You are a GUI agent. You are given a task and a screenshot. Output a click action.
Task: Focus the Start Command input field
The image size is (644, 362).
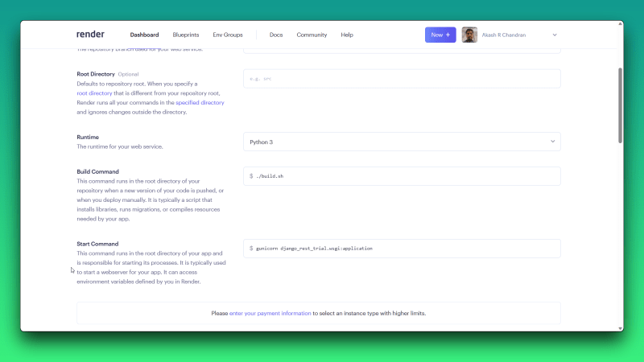pyautogui.click(x=402, y=249)
